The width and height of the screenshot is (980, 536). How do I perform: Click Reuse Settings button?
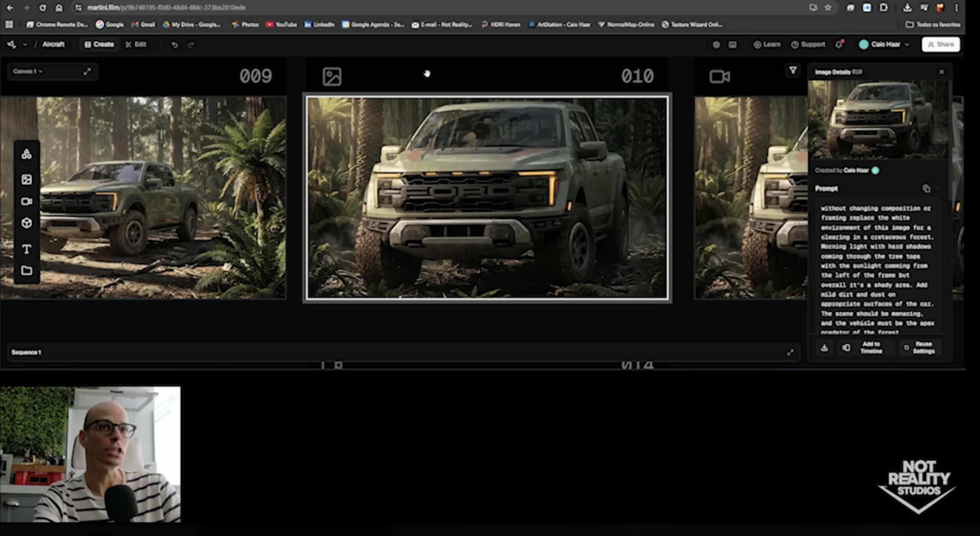click(x=920, y=348)
